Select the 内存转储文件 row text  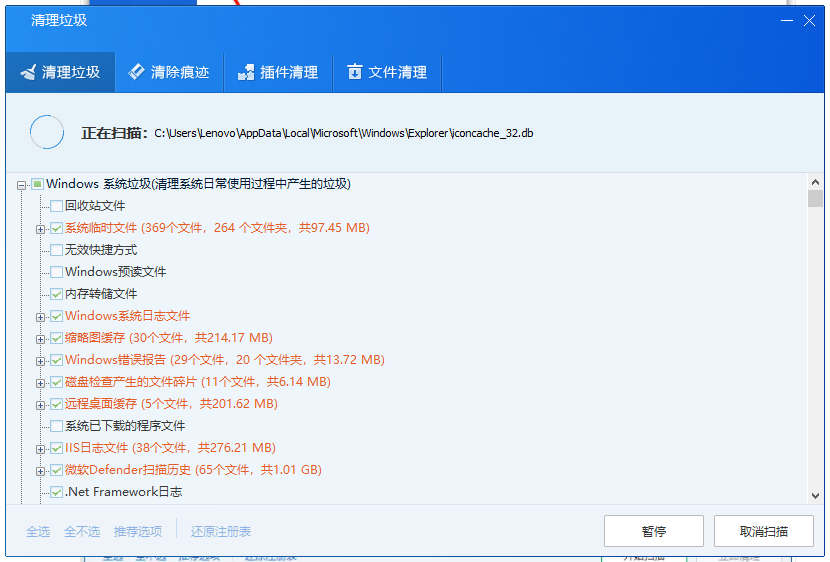pos(101,294)
